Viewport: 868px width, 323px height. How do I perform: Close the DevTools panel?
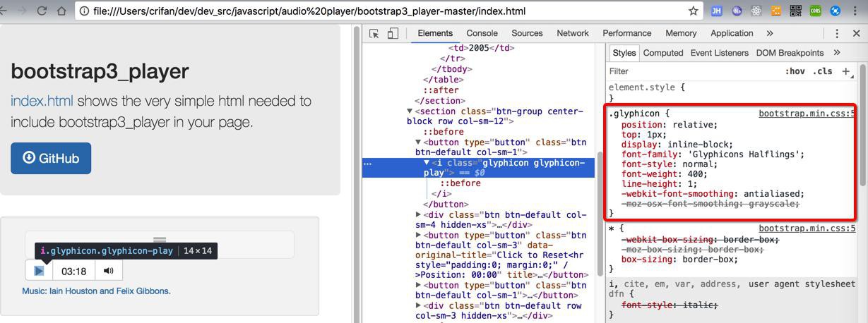point(857,33)
